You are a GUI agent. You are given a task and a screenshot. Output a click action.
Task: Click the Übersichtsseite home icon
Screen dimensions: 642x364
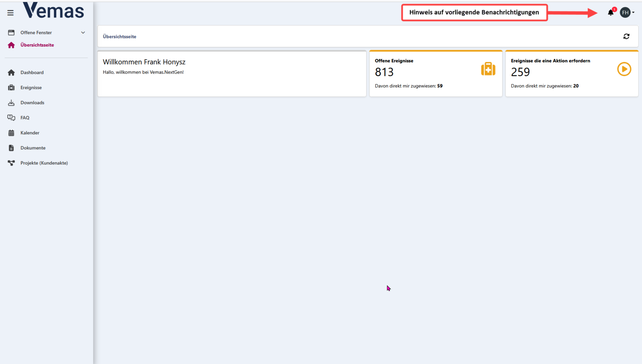[11, 45]
